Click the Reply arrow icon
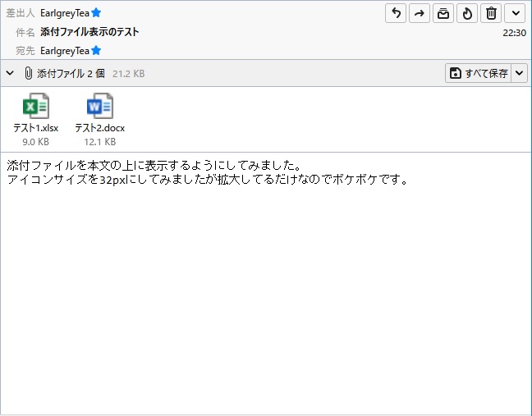 pos(396,13)
